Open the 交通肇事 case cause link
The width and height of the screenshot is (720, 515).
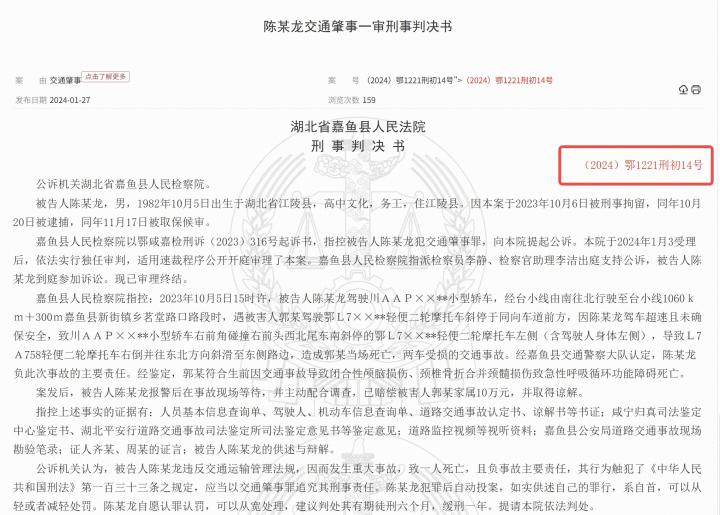coord(65,81)
